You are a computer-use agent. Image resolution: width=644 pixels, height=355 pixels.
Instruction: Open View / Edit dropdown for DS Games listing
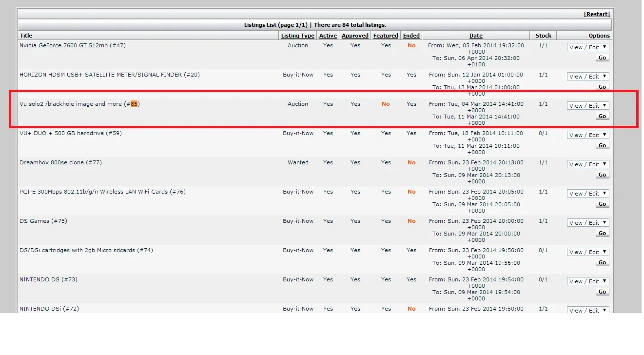[588, 223]
